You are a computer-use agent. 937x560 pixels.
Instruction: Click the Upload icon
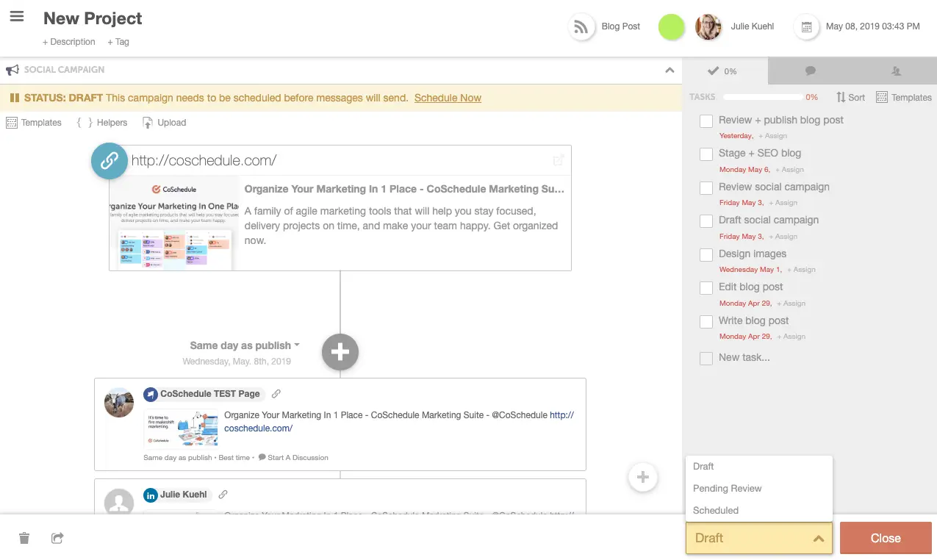point(148,123)
